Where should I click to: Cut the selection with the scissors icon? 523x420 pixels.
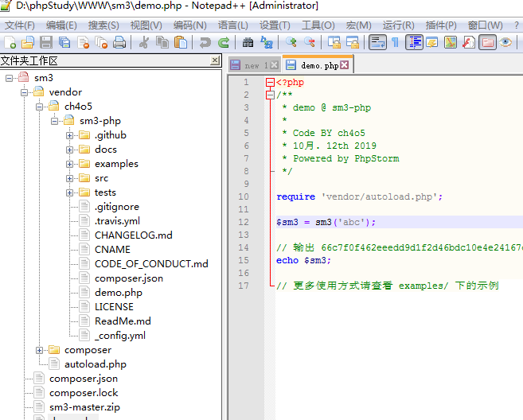click(144, 42)
